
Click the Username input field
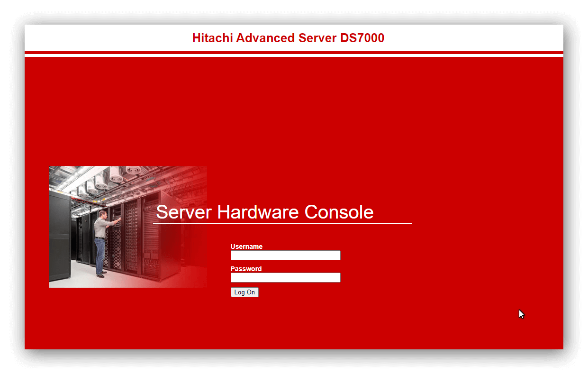(x=285, y=255)
